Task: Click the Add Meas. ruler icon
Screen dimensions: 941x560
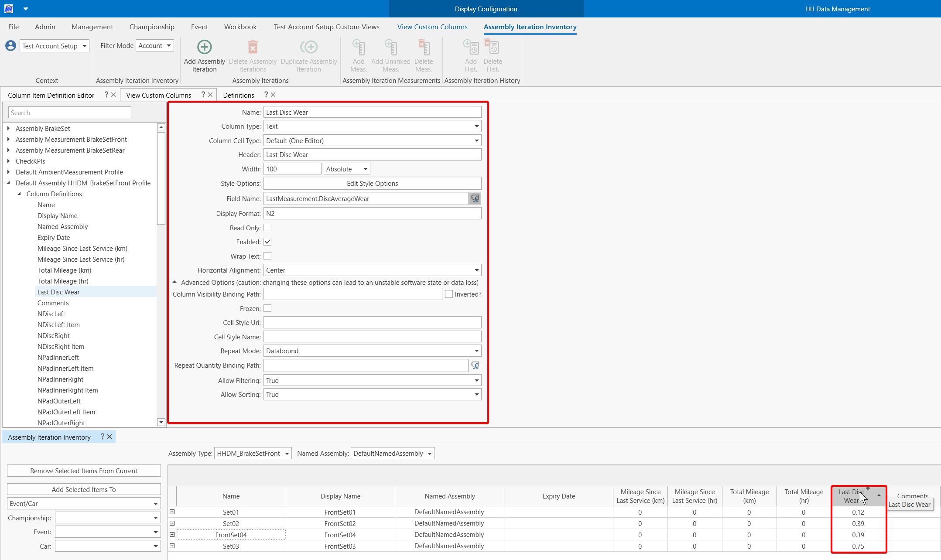Action: 359,47
